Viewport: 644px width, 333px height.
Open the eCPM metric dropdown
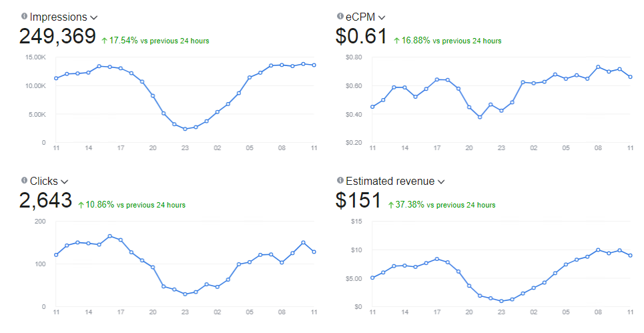tap(382, 17)
